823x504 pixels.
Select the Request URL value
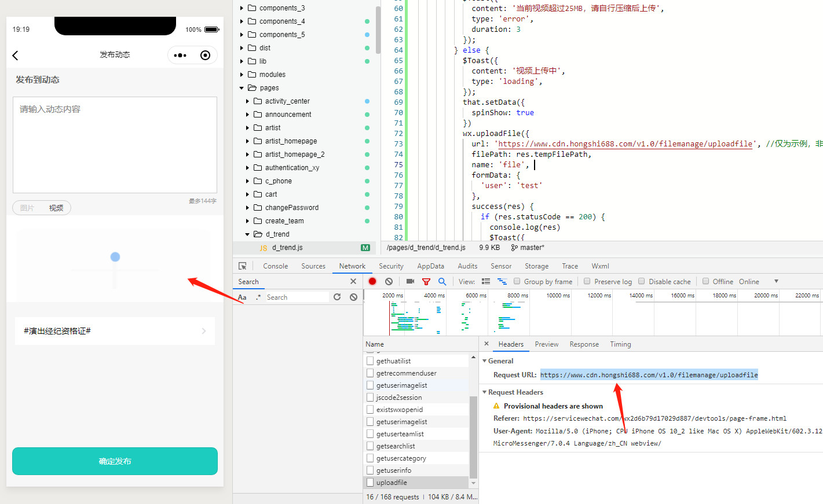(x=649, y=375)
